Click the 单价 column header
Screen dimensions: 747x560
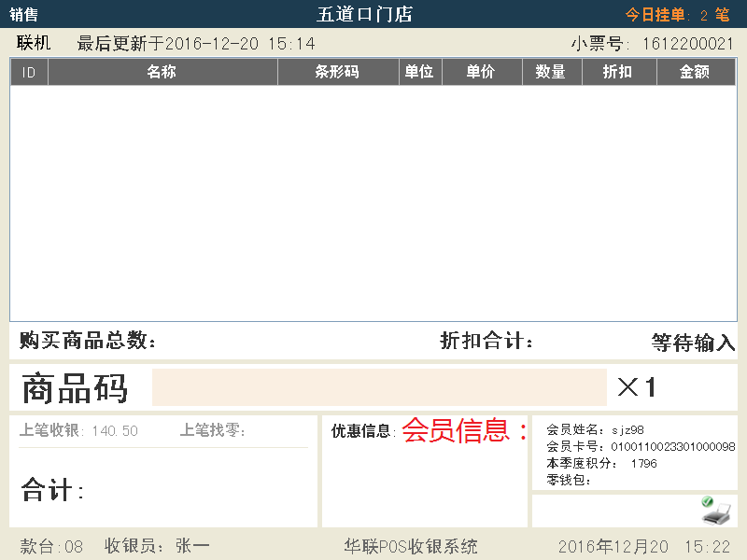[x=482, y=72]
